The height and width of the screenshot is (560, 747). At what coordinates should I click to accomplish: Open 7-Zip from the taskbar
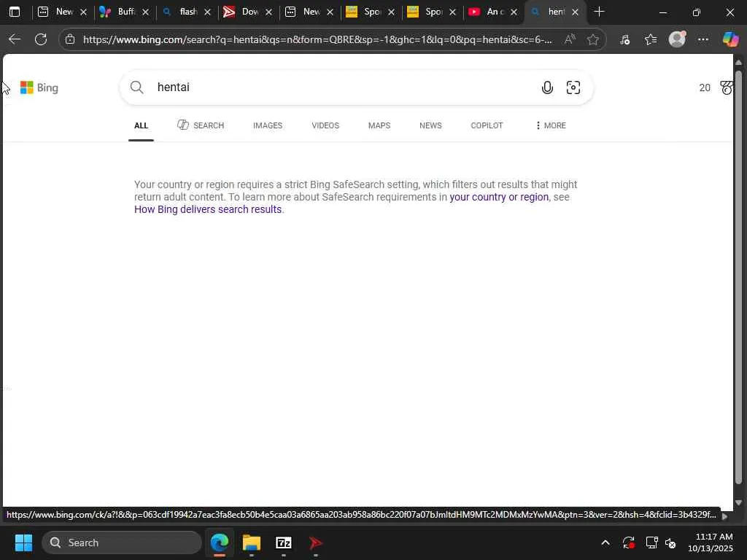point(284,542)
